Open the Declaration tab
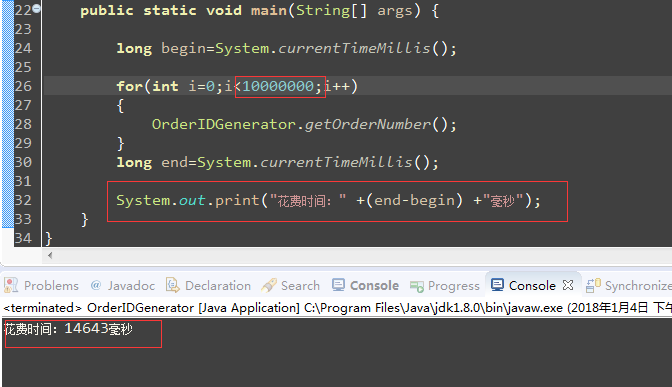This screenshot has height=387, width=672. pyautogui.click(x=208, y=285)
